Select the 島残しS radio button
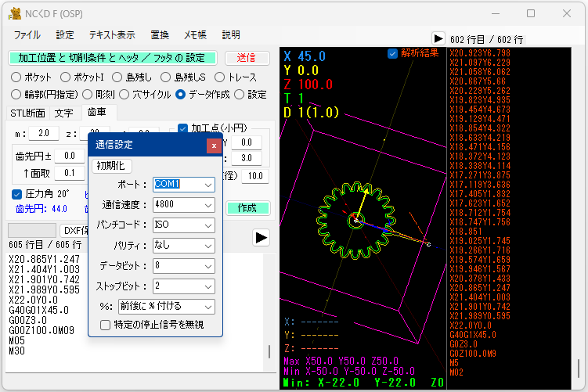588x392 pixels. [165, 77]
